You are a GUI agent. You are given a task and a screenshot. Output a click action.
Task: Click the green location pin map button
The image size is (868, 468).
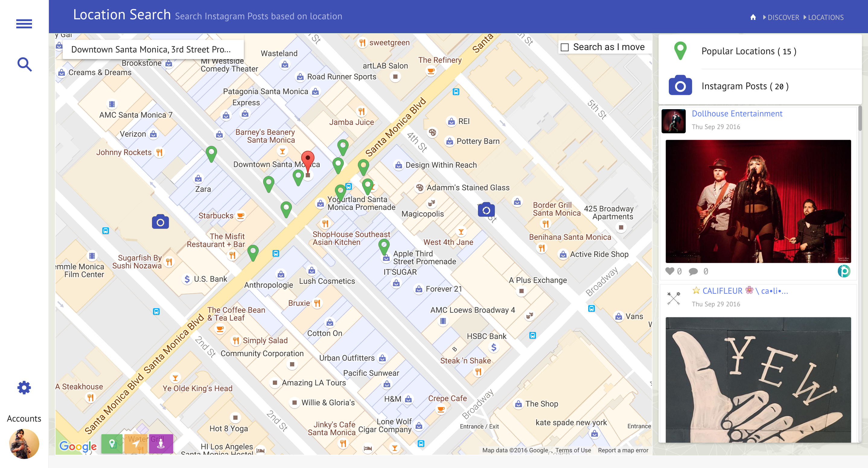pos(112,443)
